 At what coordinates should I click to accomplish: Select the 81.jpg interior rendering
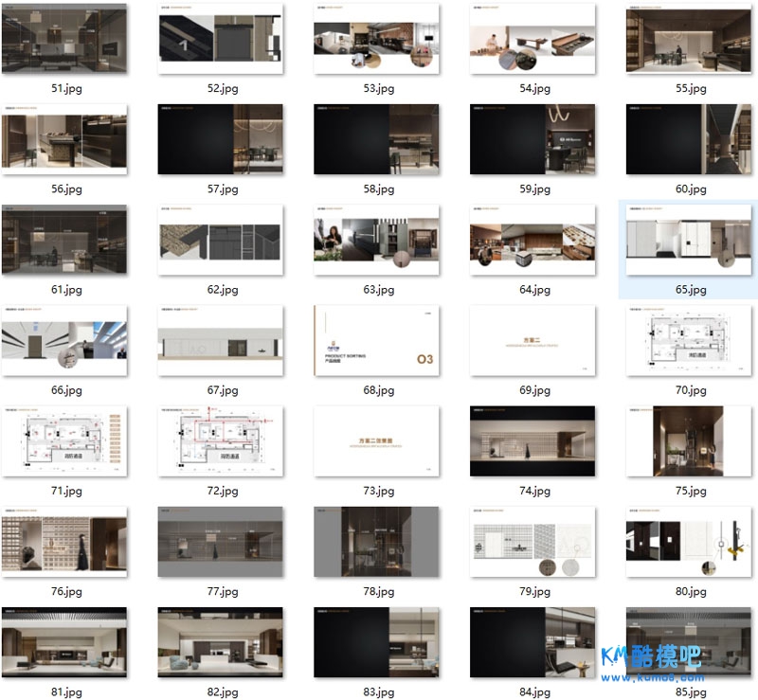tap(65, 643)
